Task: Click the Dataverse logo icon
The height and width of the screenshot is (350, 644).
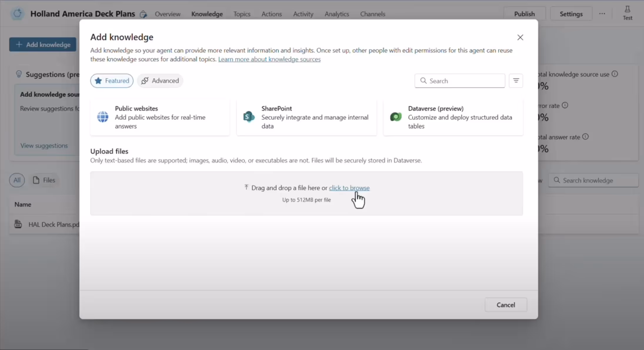Action: click(396, 117)
